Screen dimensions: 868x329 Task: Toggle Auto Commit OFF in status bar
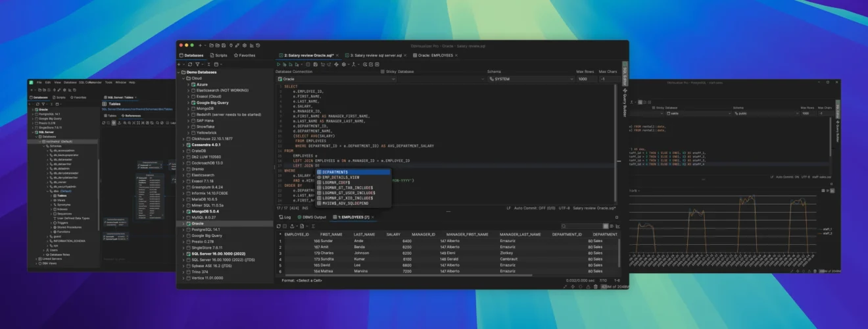[535, 208]
